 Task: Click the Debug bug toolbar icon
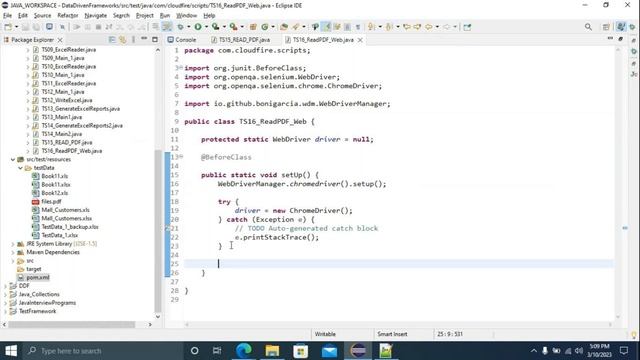[x=180, y=27]
